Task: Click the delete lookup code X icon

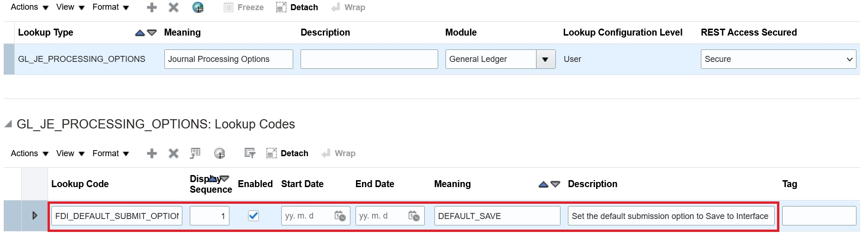Action: [x=174, y=153]
